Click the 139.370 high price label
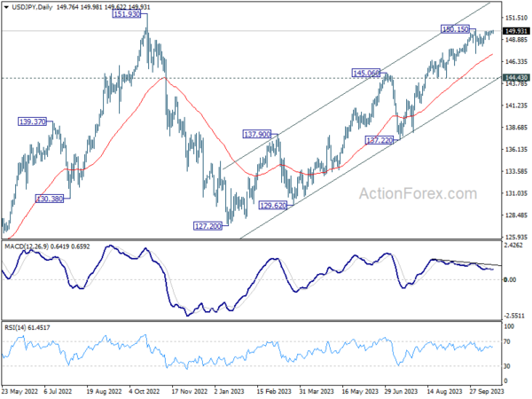This screenshot has width=532, height=399. tap(32, 121)
